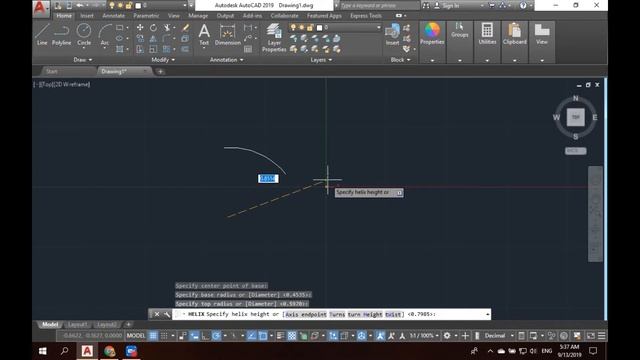640x360 pixels.
Task: Open Windows Start menu
Action: tap(42, 351)
